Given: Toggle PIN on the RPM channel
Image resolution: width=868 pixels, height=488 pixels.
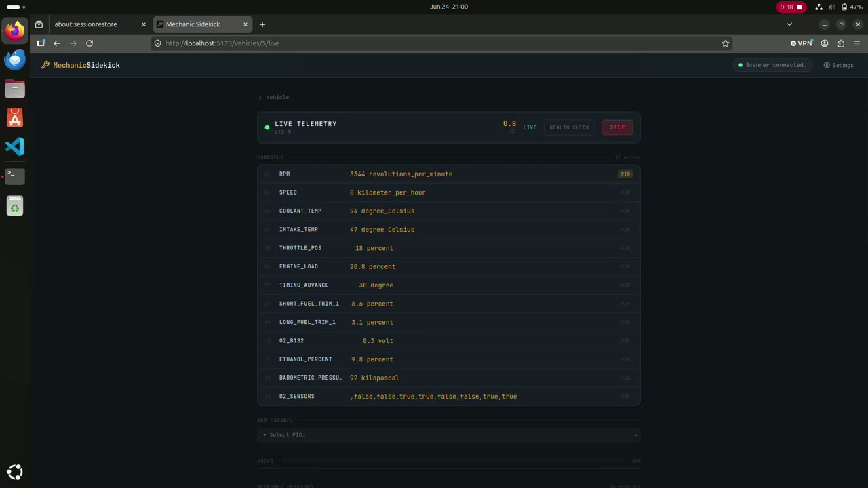Looking at the screenshot, I should tap(625, 174).
